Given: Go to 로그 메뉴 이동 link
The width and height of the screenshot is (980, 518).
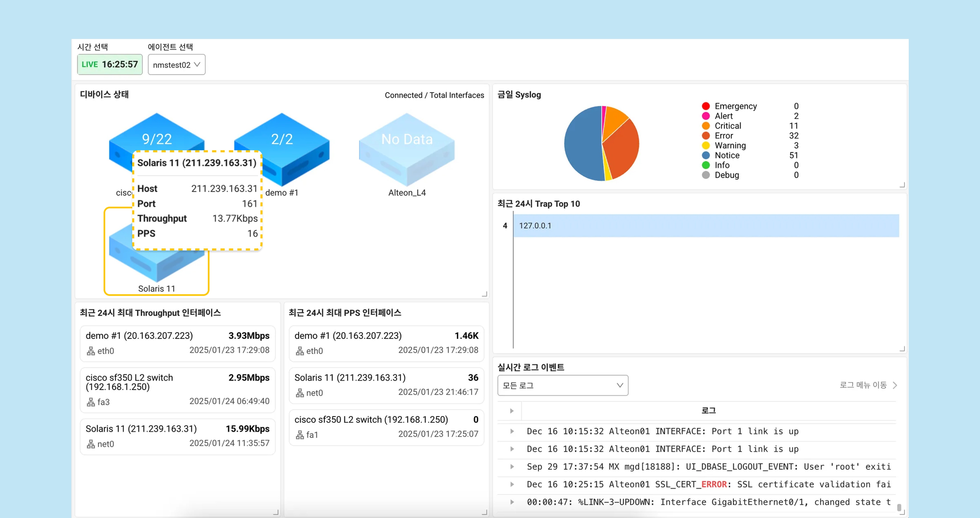Looking at the screenshot, I should [867, 385].
